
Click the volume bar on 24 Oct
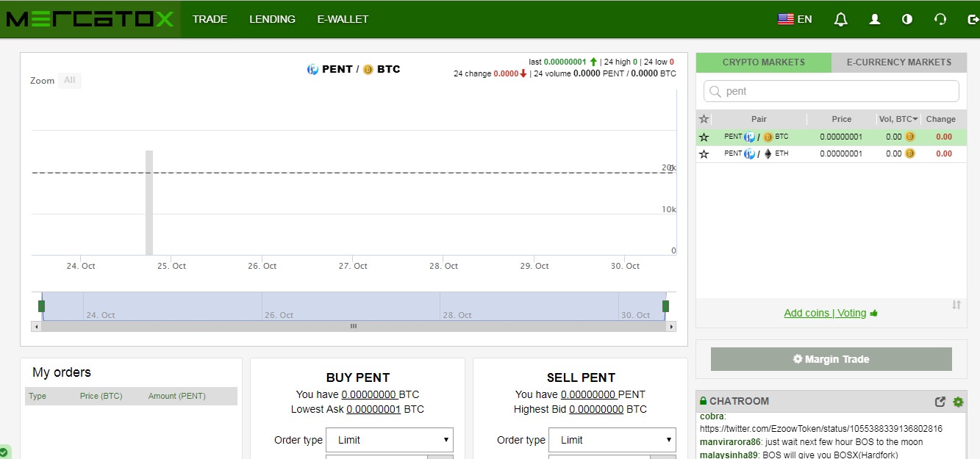149,203
